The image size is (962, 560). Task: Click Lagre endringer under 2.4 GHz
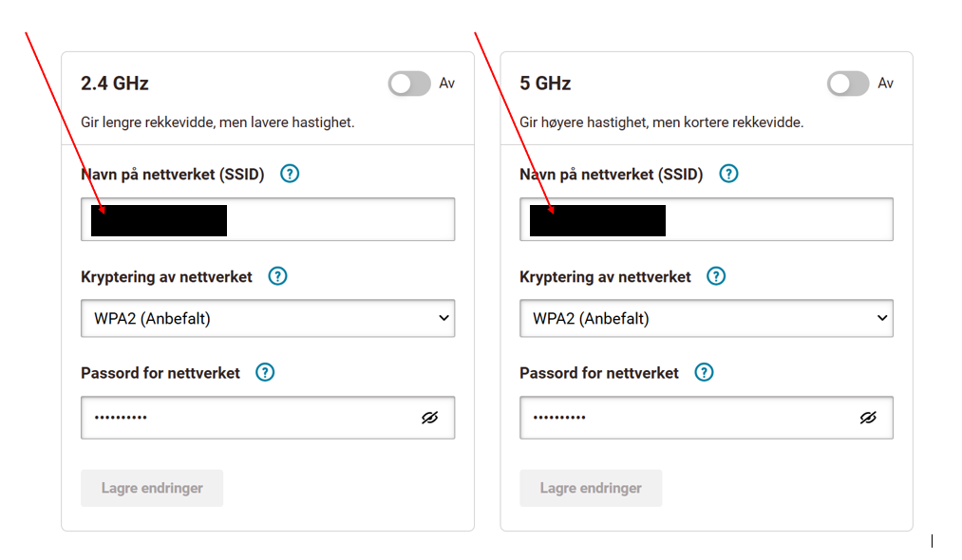152,488
